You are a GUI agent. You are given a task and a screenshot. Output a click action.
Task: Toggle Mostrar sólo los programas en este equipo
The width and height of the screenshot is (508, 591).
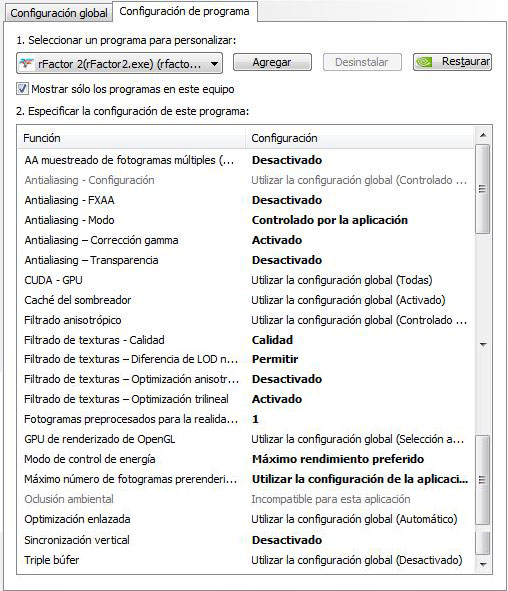pos(22,89)
